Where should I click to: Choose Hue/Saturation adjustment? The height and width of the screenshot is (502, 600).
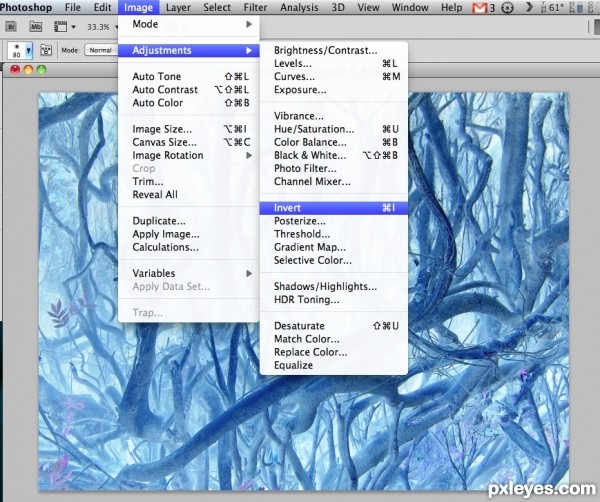click(334, 129)
